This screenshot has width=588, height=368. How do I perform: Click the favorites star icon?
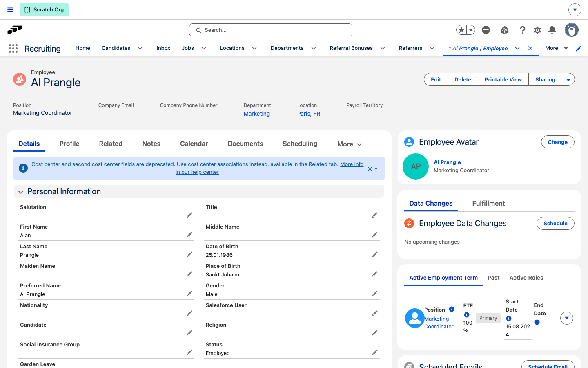(461, 30)
